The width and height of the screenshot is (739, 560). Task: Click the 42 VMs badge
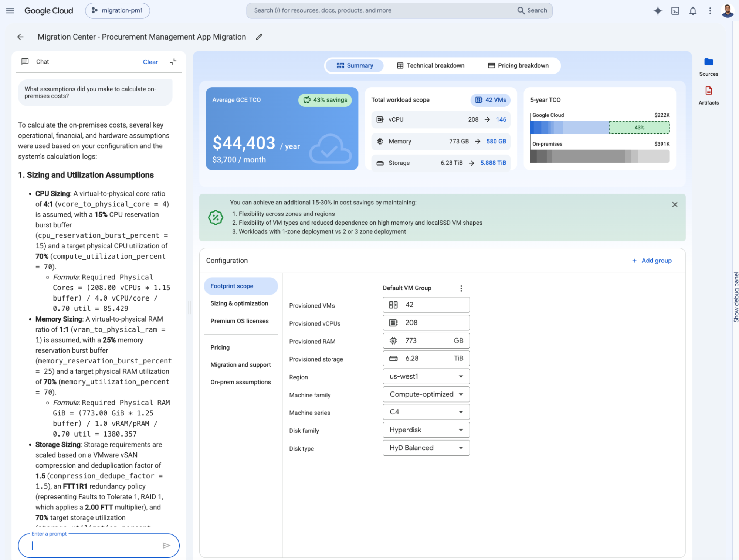(490, 100)
